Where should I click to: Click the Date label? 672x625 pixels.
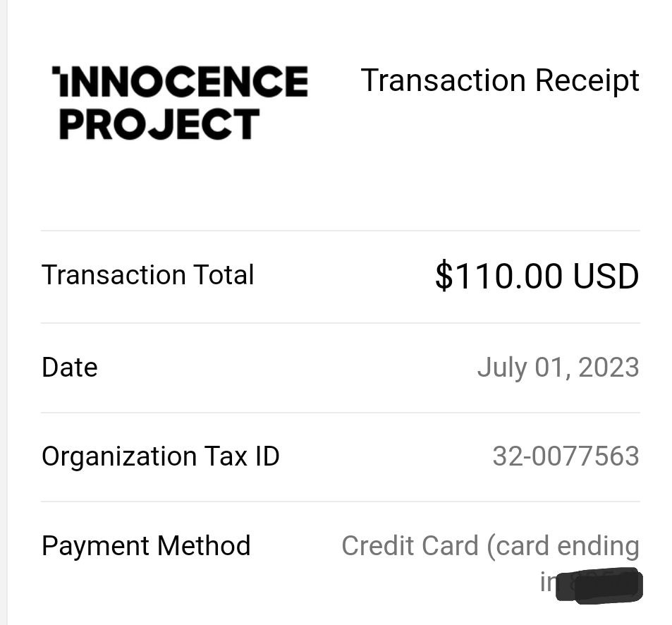coord(70,368)
